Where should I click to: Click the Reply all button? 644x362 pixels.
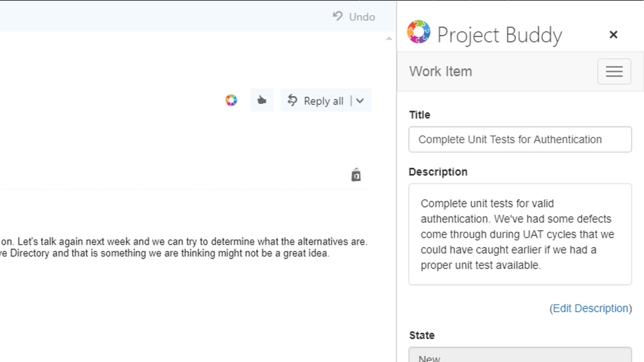316,101
